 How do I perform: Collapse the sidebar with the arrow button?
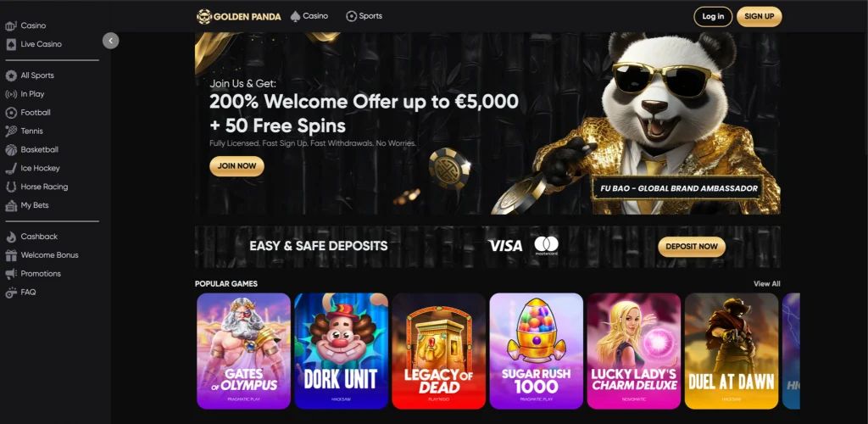tap(111, 41)
